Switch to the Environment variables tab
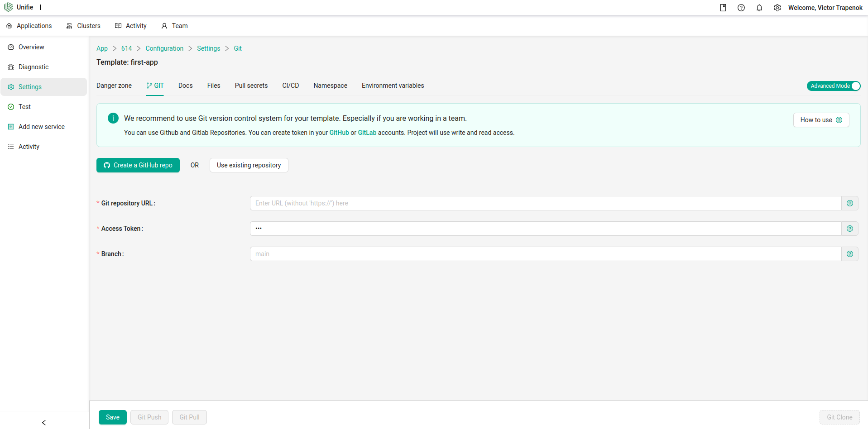This screenshot has width=868, height=429. (x=393, y=86)
